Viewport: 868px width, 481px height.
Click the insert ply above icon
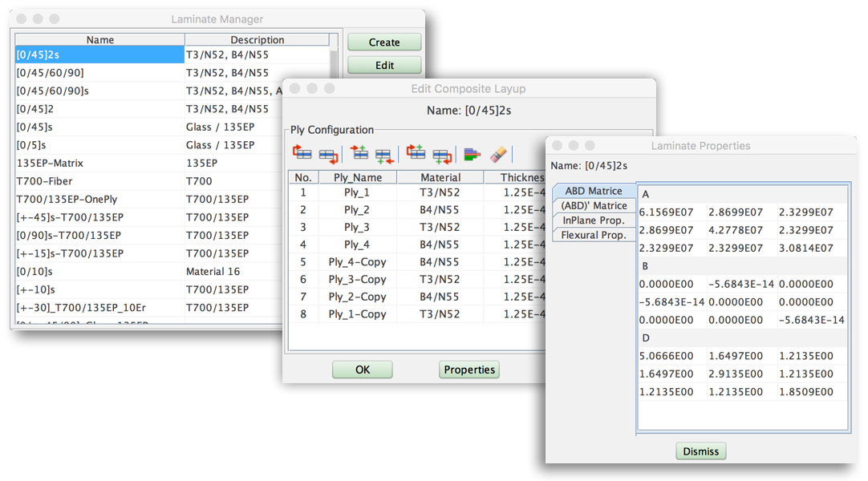pos(359,154)
